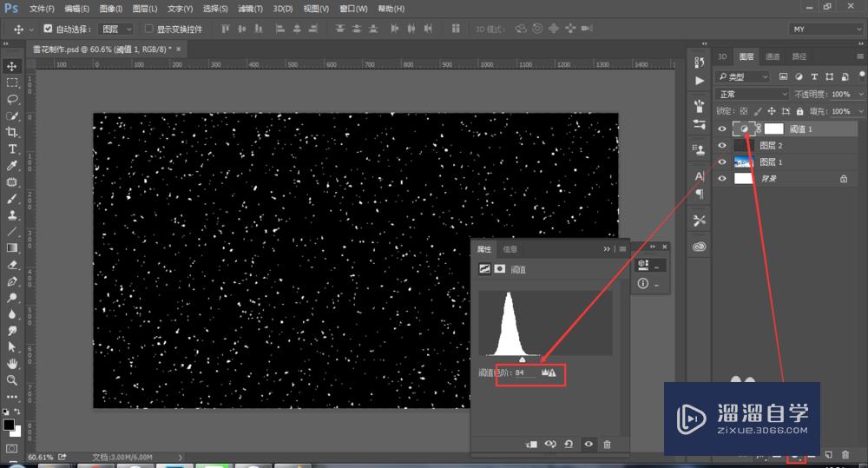Hide 图层 1 with its eye icon
The width and height of the screenshot is (868, 468).
coord(722,162)
